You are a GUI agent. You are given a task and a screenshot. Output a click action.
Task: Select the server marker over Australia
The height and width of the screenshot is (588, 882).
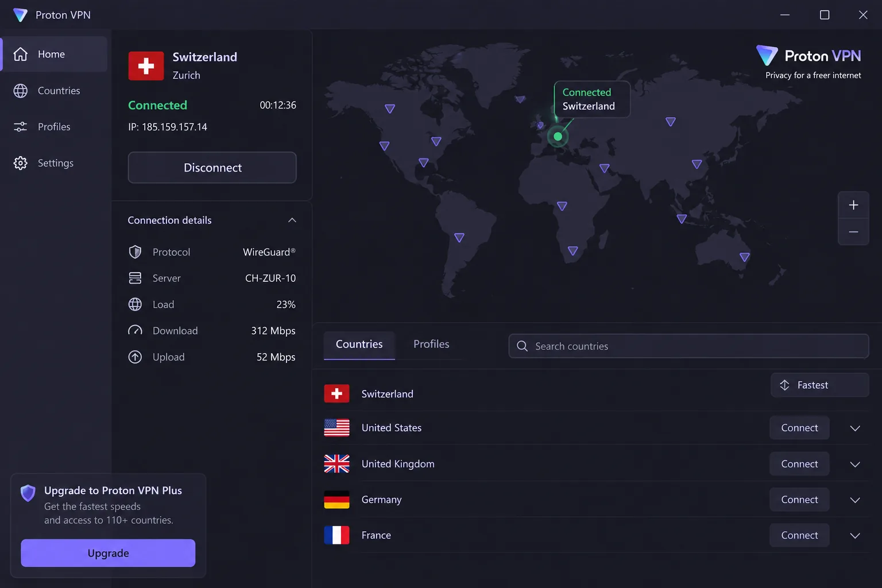click(745, 257)
